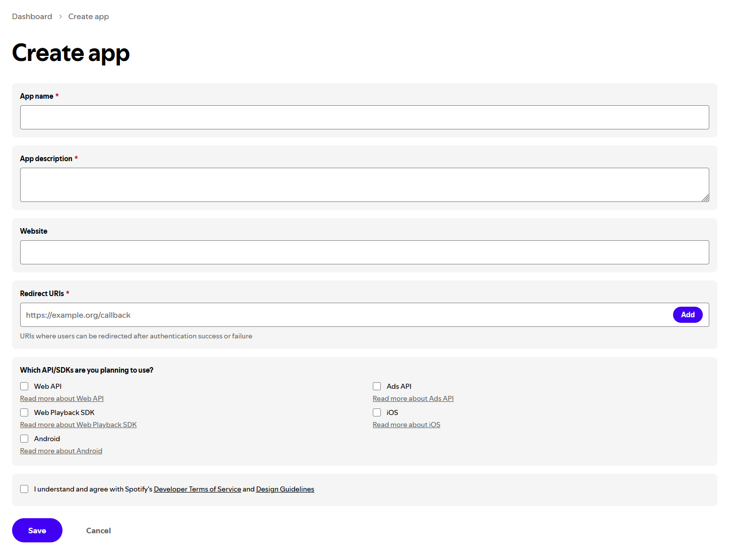Open Read more about Web Playback SDK
Screen dimensions: 735x560
click(x=78, y=424)
